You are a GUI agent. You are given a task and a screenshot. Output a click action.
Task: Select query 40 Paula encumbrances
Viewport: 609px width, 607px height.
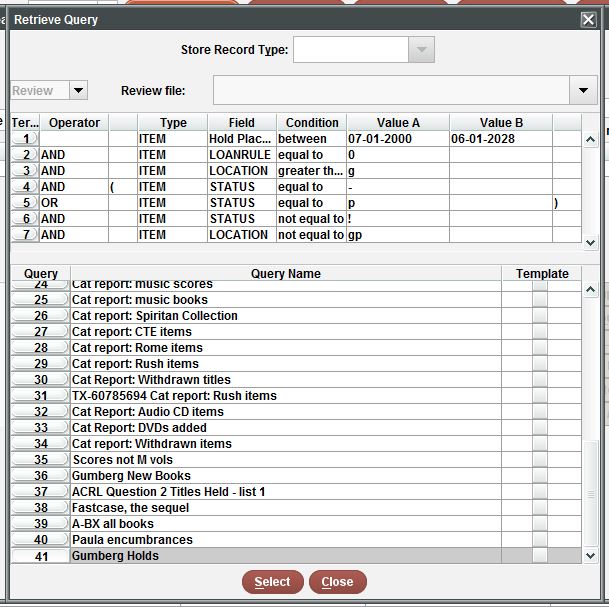tap(286, 540)
